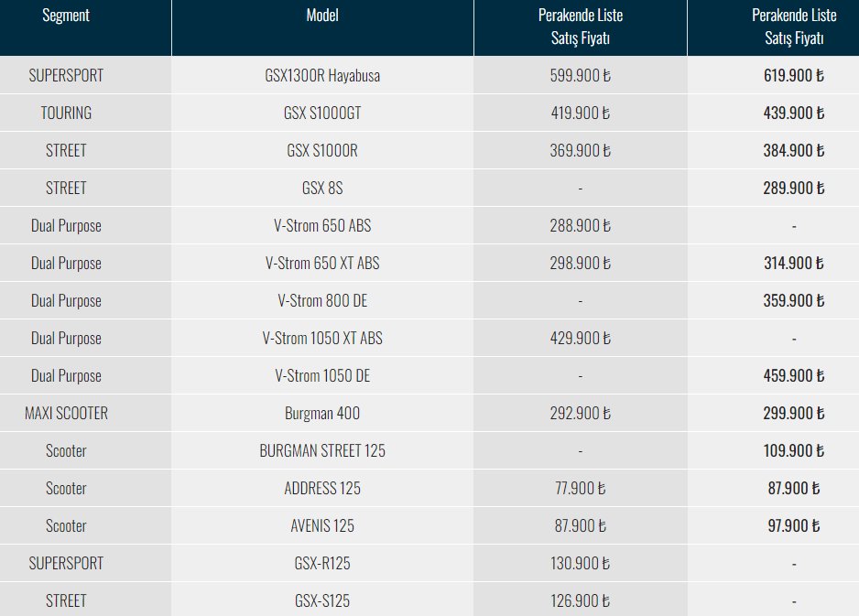Click the Burgman 400 model name
Image resolution: width=859 pixels, height=616 pixels.
coord(322,414)
